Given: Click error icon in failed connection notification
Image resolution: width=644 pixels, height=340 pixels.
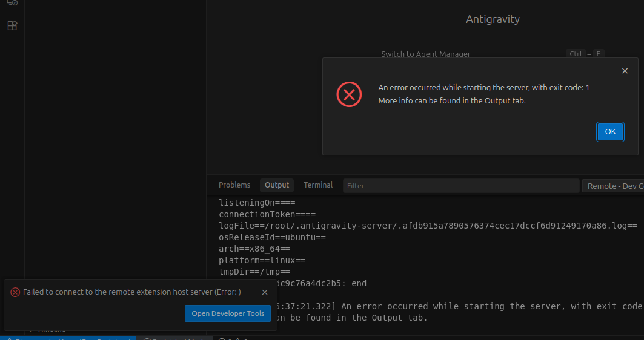Looking at the screenshot, I should click(15, 292).
